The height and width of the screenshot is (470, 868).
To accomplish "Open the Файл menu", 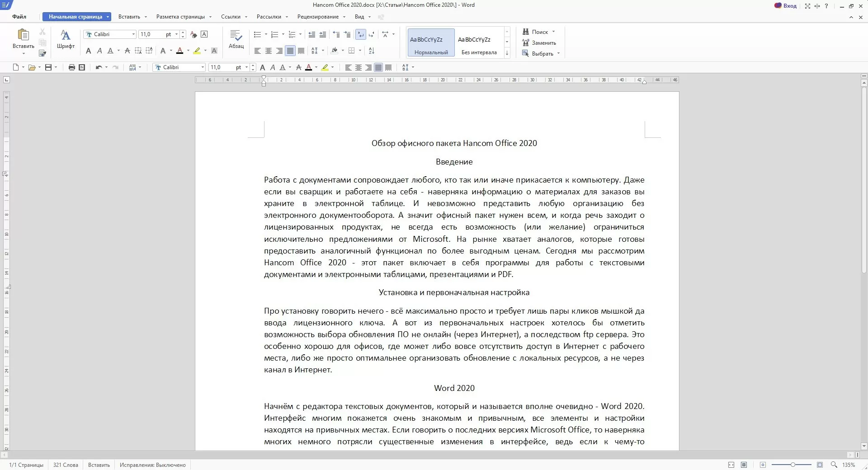I will click(x=19, y=17).
